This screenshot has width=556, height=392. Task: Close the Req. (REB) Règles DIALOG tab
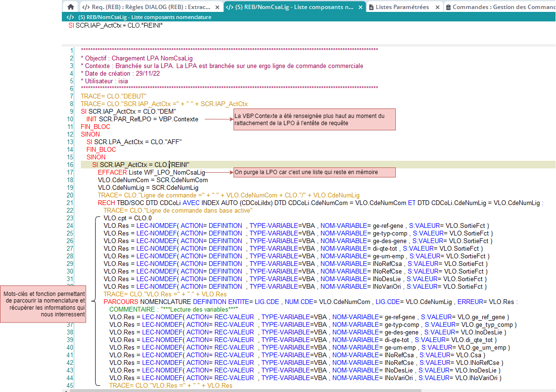pos(218,7)
